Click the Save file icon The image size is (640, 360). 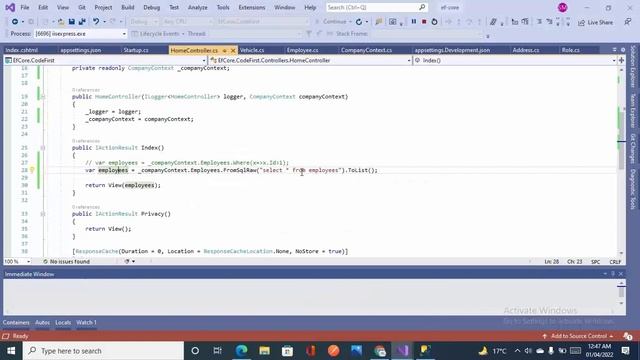pyautogui.click(x=71, y=22)
